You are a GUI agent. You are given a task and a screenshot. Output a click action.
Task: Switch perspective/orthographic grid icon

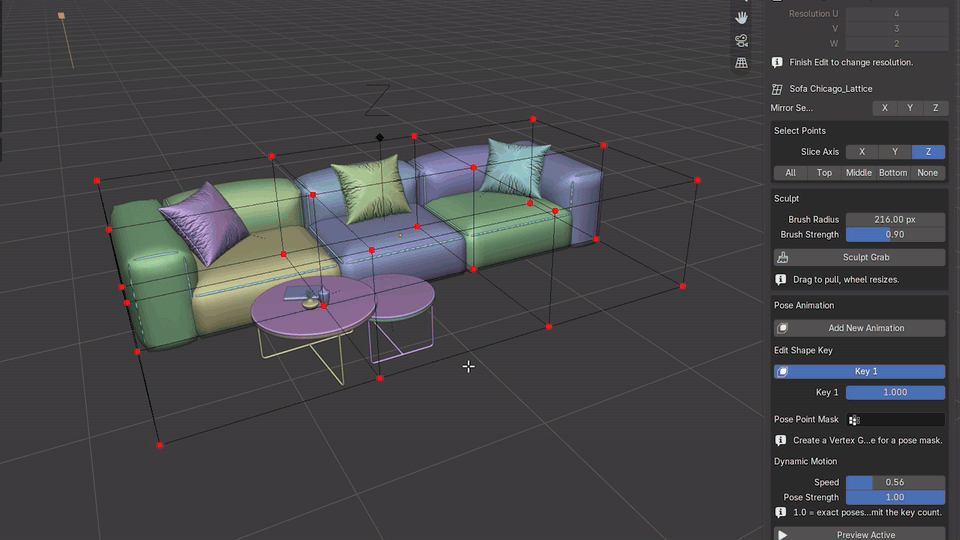(x=741, y=62)
